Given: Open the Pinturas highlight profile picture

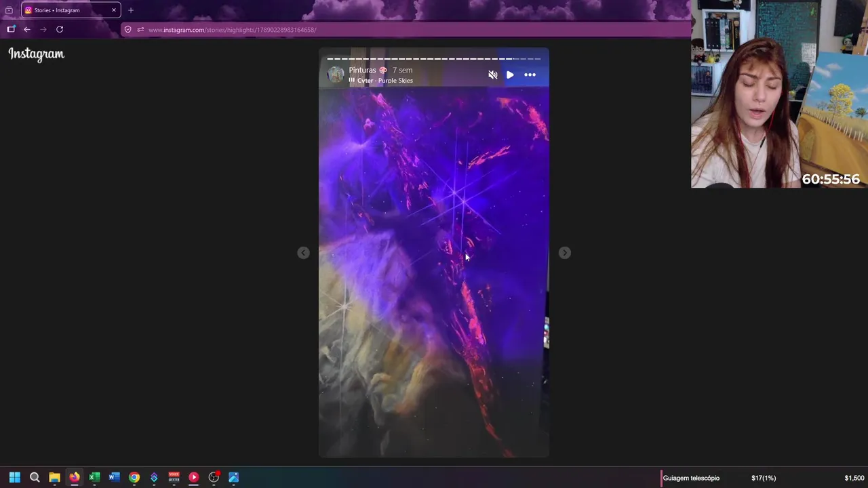Looking at the screenshot, I should 336,75.
